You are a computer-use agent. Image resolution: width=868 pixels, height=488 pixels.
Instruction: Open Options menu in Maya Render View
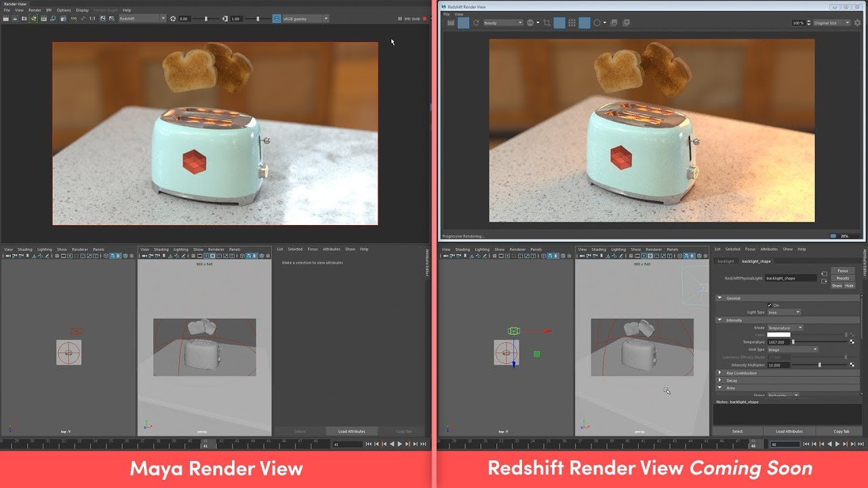pos(64,10)
